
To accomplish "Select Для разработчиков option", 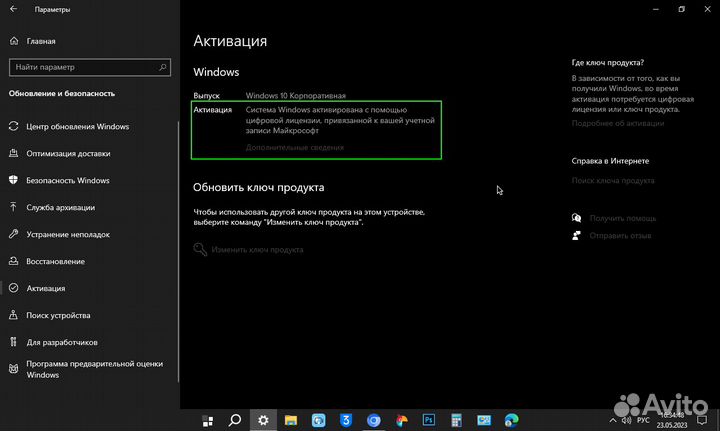I will (x=62, y=342).
